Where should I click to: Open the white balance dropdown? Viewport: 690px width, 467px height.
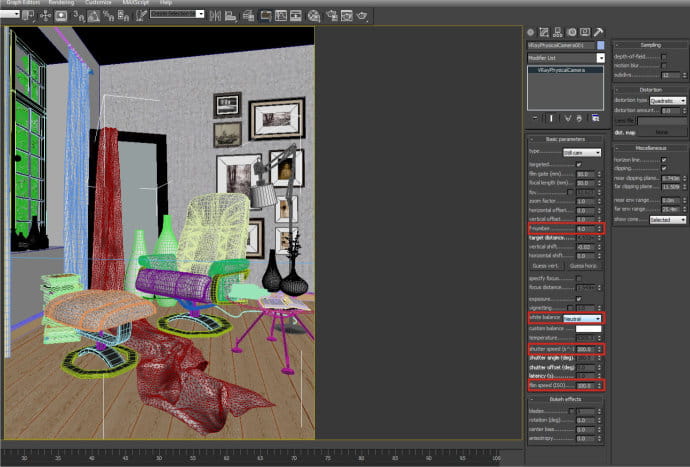pyautogui.click(x=582, y=318)
